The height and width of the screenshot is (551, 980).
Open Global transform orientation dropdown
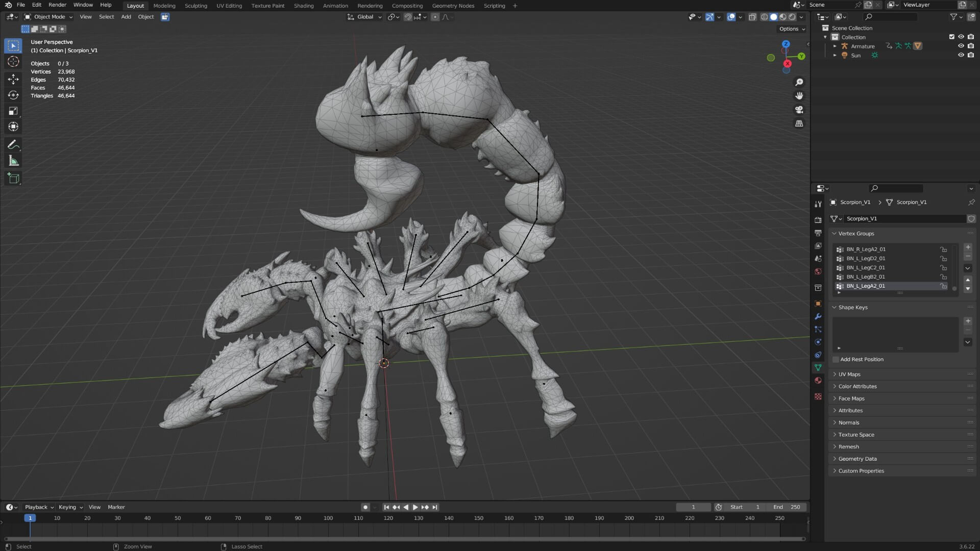coord(364,17)
